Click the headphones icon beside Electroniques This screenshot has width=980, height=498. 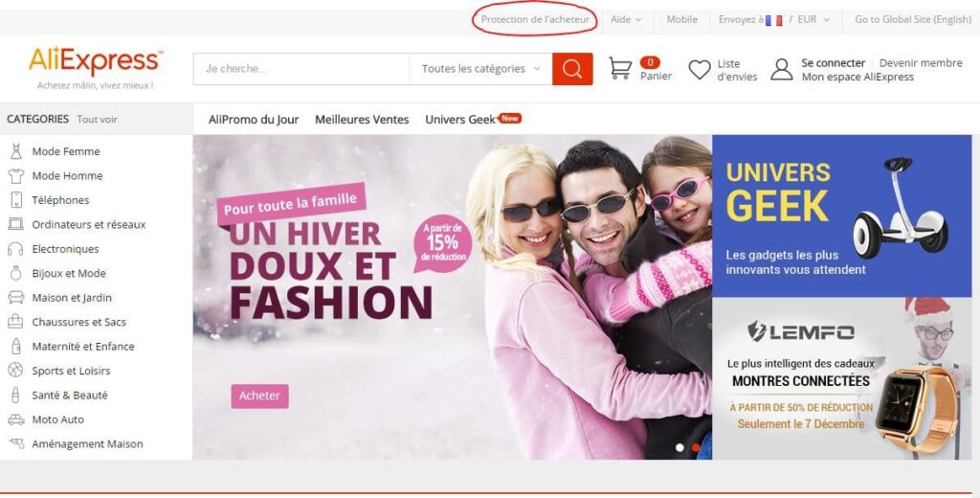tap(15, 249)
